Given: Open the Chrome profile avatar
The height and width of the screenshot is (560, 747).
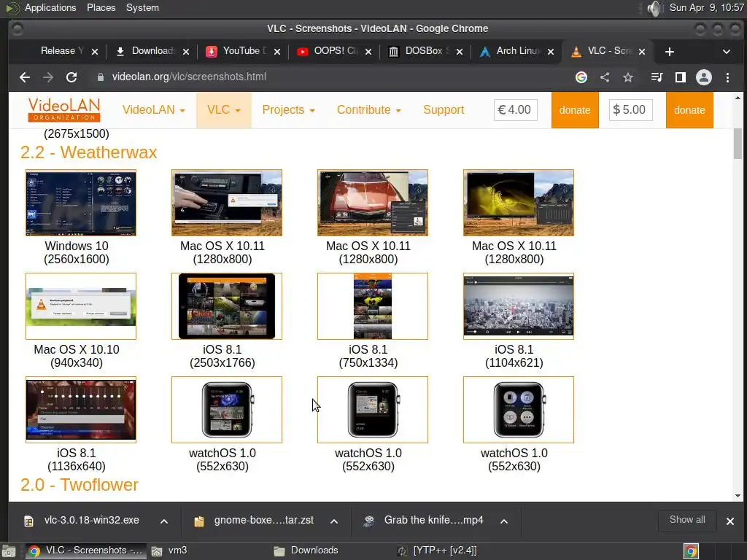Looking at the screenshot, I should pos(704,77).
